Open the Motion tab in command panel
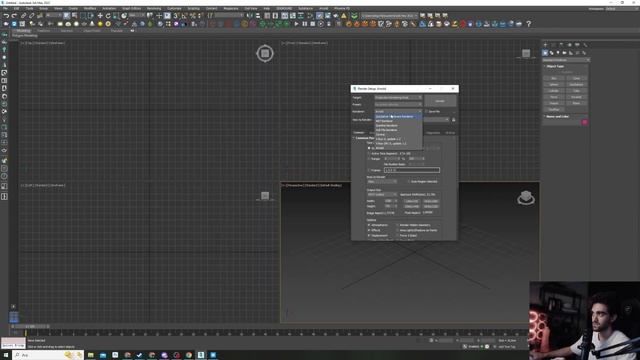This screenshot has width=640, height=360. (569, 44)
